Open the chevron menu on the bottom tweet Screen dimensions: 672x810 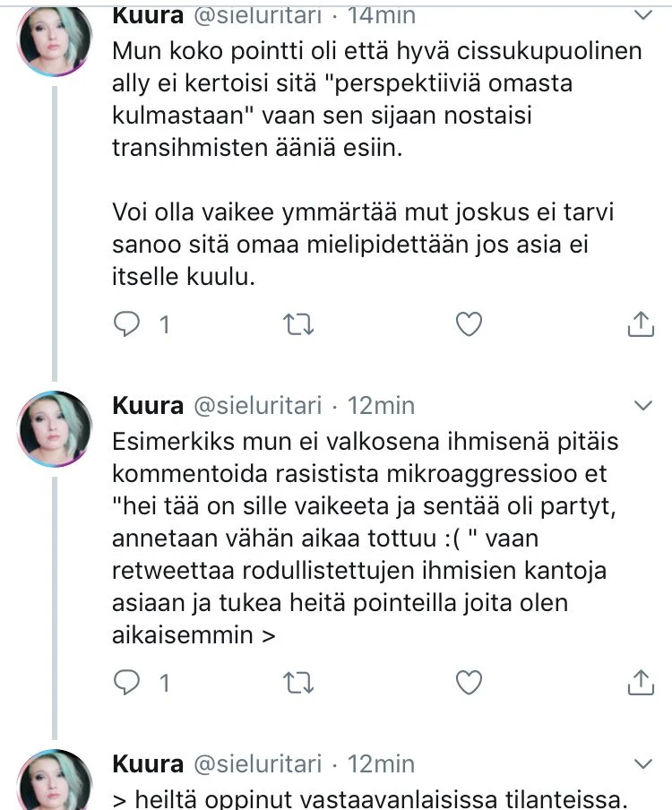click(x=643, y=763)
